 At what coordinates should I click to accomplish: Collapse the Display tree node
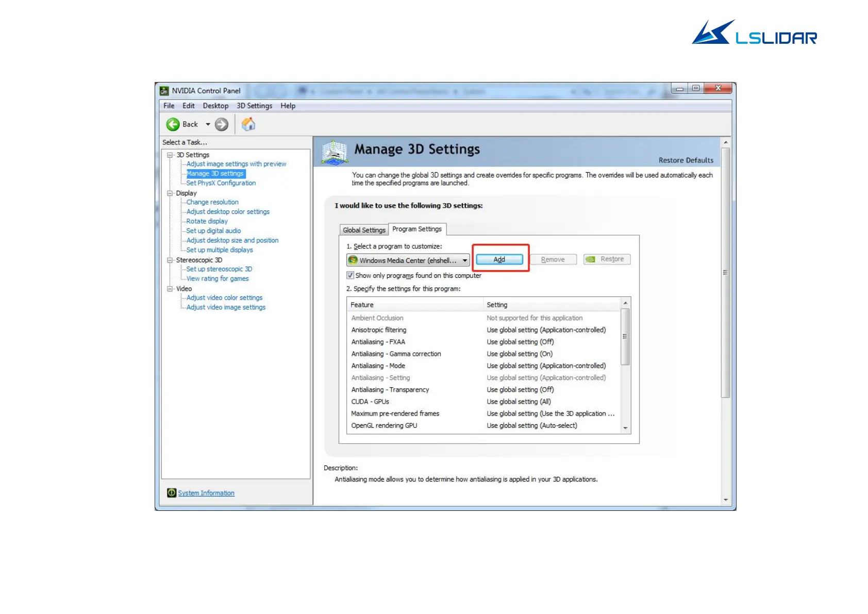pyautogui.click(x=170, y=193)
